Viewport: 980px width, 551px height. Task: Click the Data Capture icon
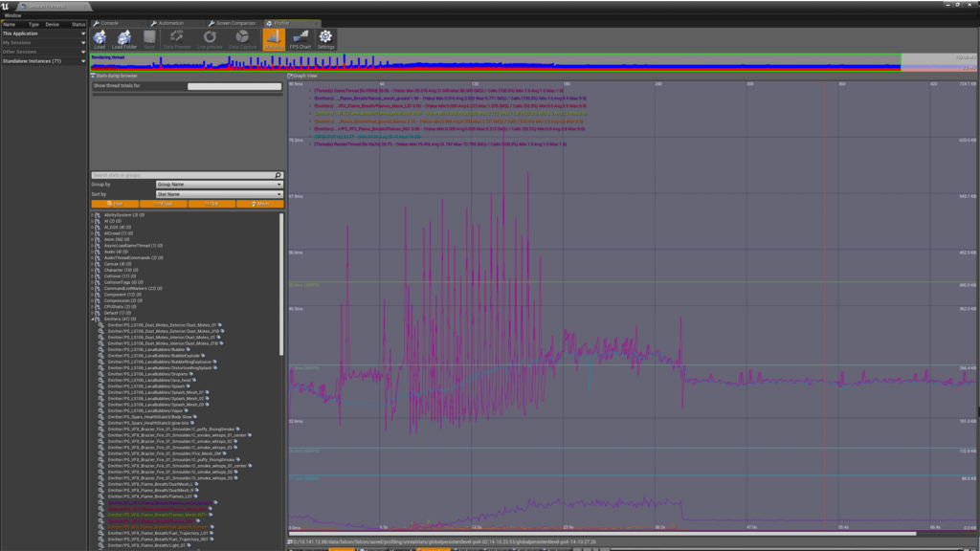pos(240,38)
